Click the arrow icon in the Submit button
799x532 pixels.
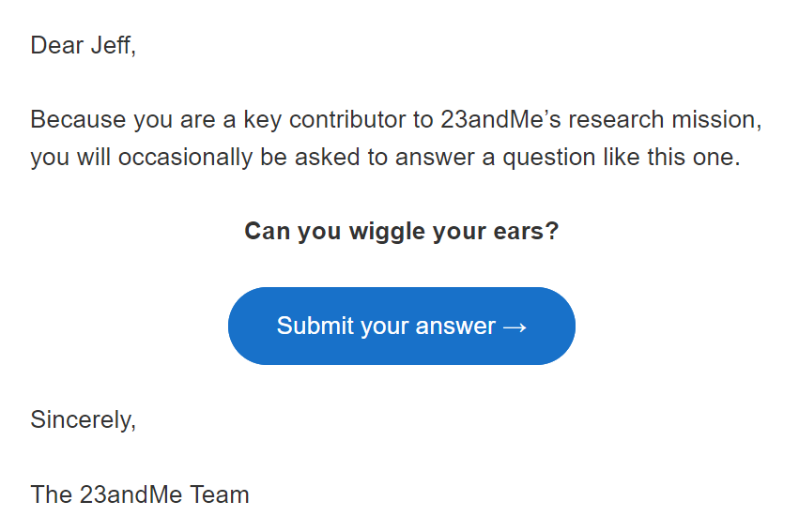tap(515, 327)
